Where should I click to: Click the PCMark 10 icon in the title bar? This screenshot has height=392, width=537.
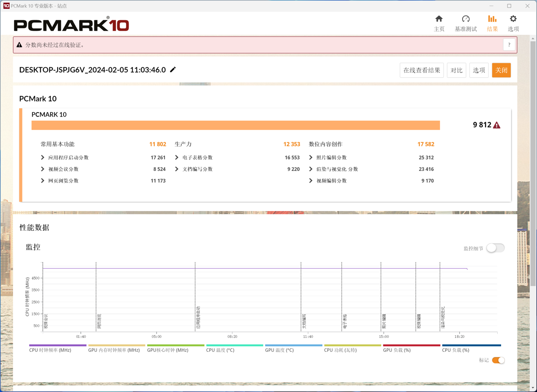[6, 6]
